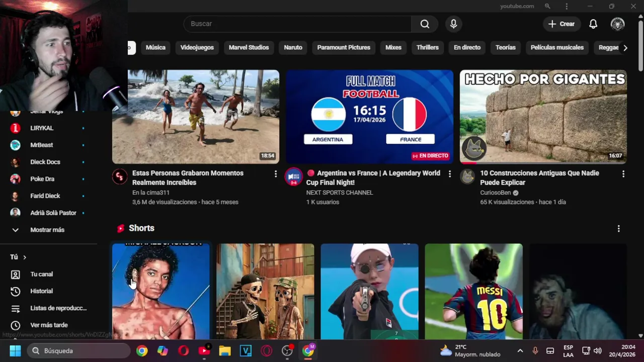Screen dimensions: 644x362
Task: Select the En directo chip
Action: [467, 47]
